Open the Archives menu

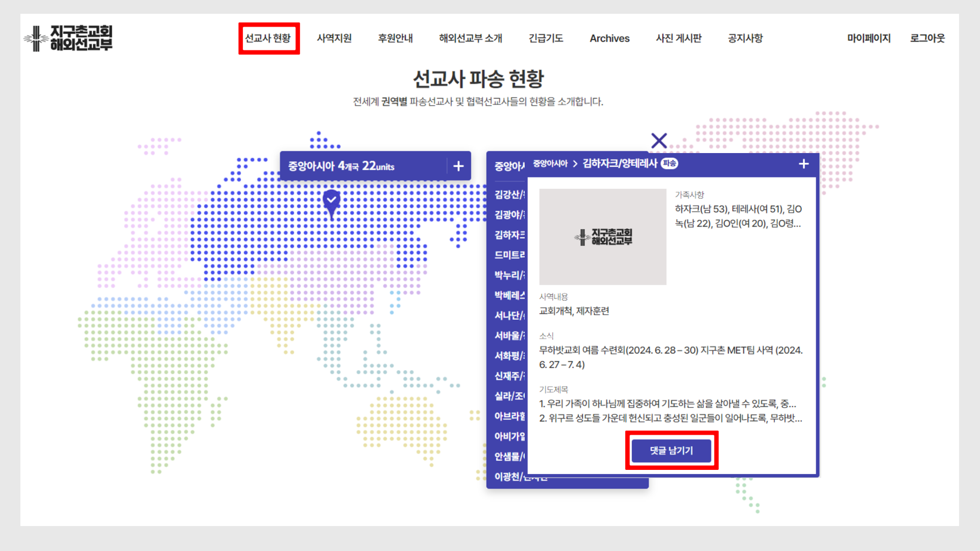click(x=609, y=38)
